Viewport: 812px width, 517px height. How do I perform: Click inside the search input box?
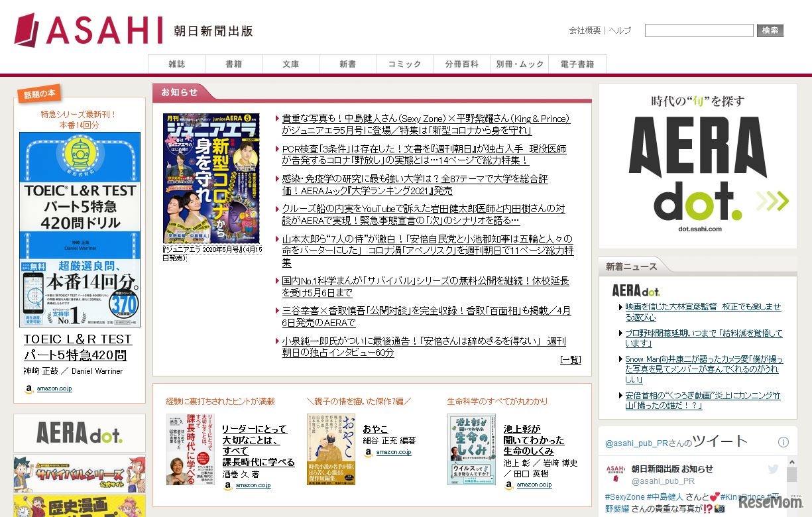(x=699, y=30)
